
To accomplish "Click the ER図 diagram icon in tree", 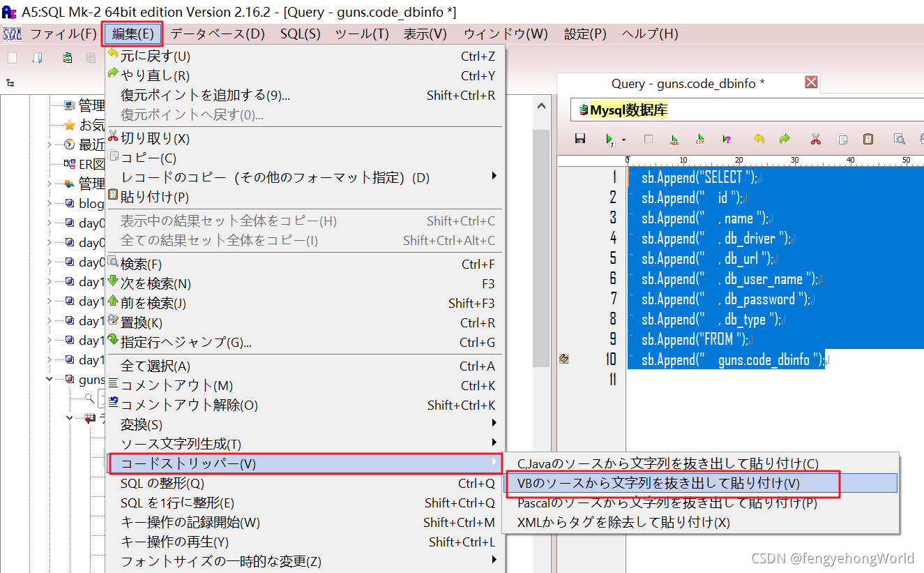I will pyautogui.click(x=70, y=165).
